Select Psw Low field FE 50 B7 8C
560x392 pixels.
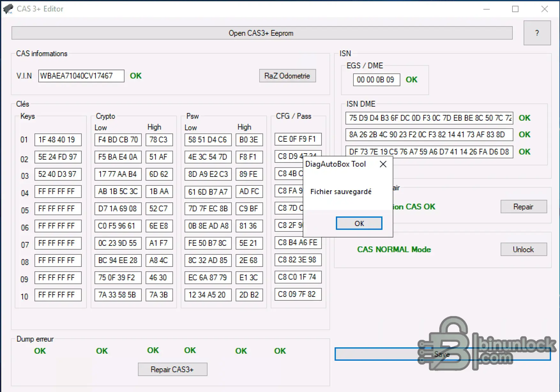pyautogui.click(x=208, y=243)
